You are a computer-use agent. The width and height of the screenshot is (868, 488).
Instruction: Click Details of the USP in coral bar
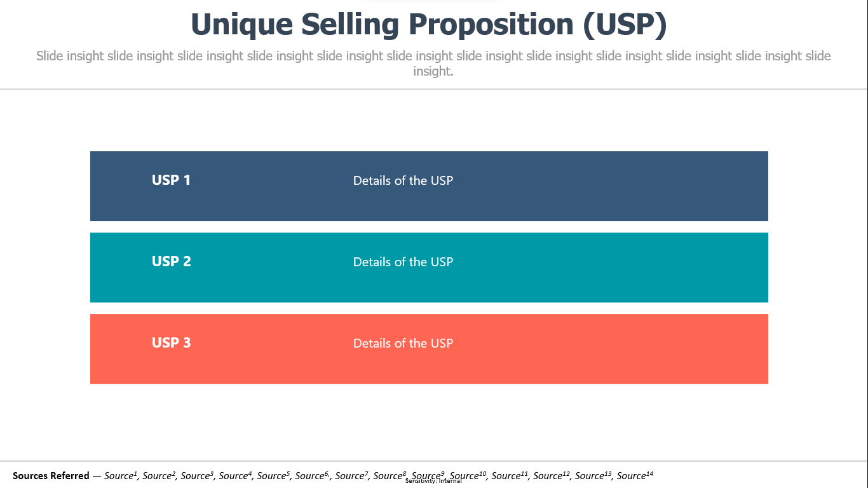(403, 343)
